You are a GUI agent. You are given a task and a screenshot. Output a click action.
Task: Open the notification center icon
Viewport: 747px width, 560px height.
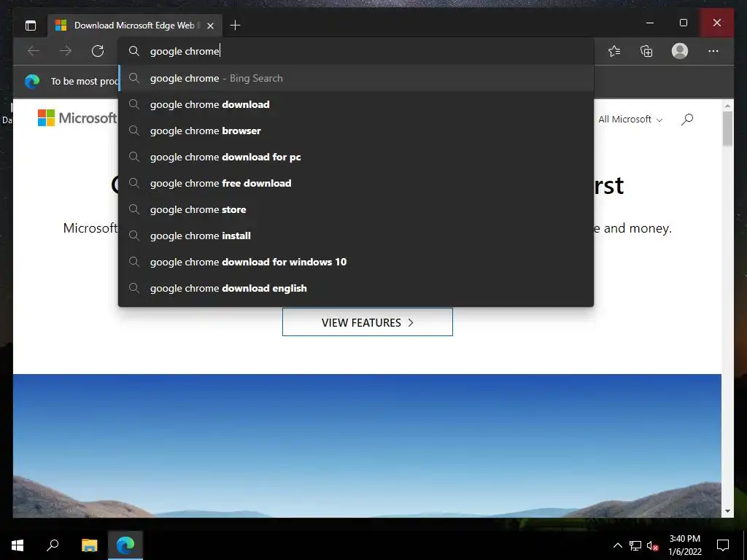pos(723,545)
